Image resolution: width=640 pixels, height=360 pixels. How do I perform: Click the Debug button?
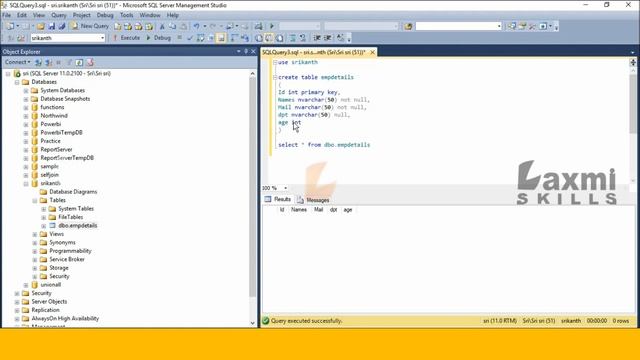pos(158,38)
